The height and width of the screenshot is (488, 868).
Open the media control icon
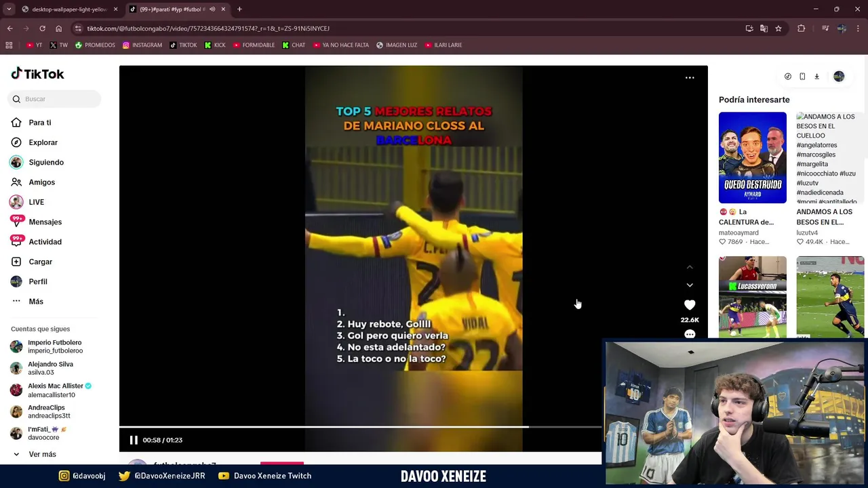[x=825, y=28]
